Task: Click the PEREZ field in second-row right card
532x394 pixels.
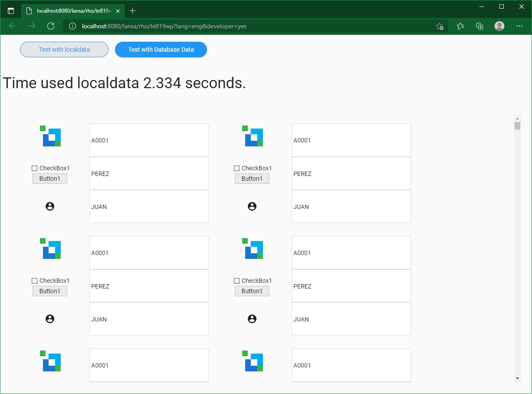Action: 351,286
